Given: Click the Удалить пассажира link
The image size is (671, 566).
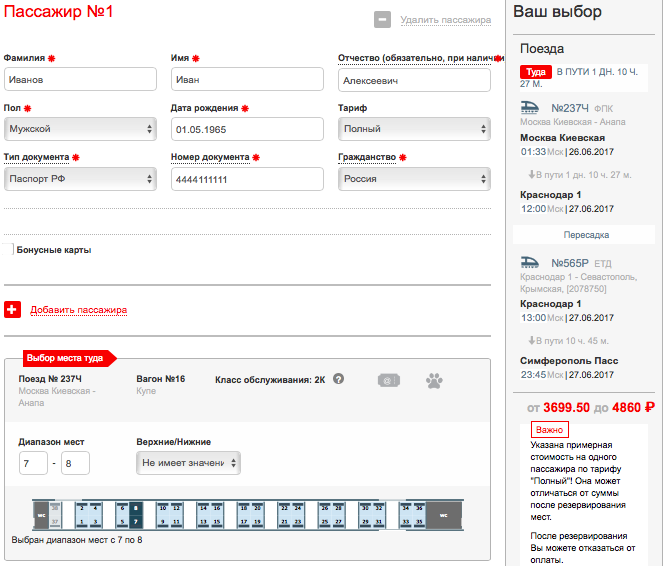Looking at the screenshot, I should point(445,20).
